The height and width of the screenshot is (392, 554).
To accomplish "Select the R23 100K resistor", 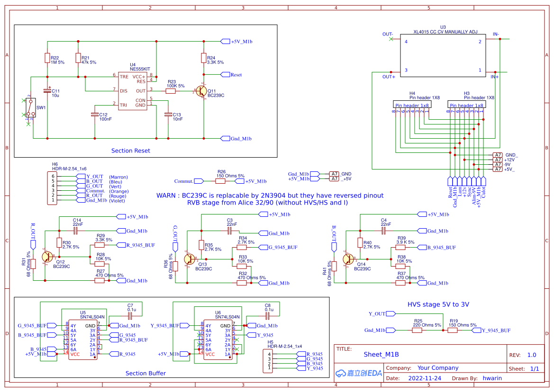I will (x=171, y=91).
